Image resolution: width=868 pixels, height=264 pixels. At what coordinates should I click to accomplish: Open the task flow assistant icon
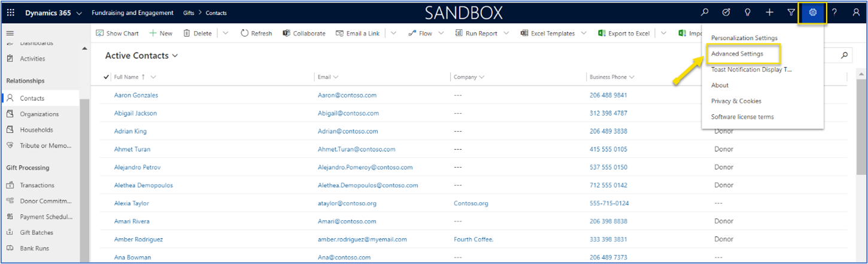coord(727,13)
